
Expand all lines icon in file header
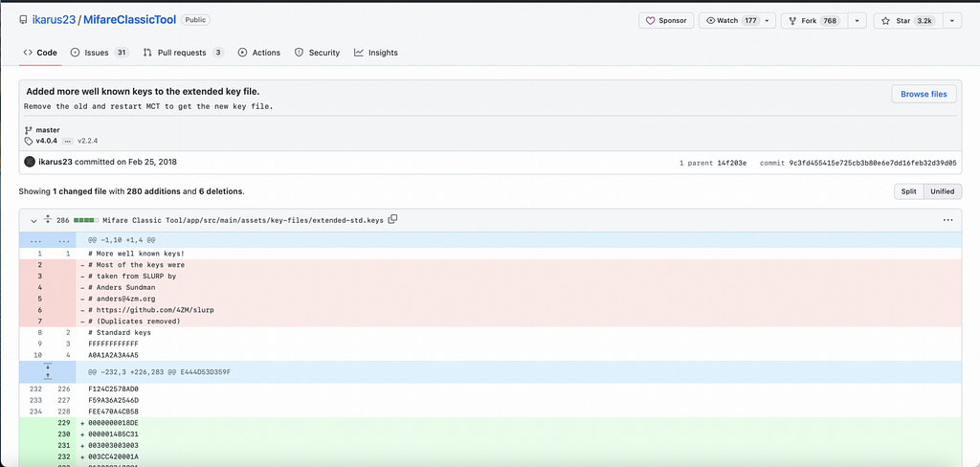(x=48, y=220)
